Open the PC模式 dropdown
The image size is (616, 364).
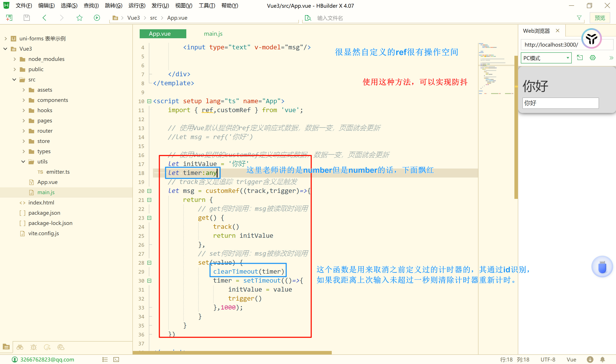[546, 58]
